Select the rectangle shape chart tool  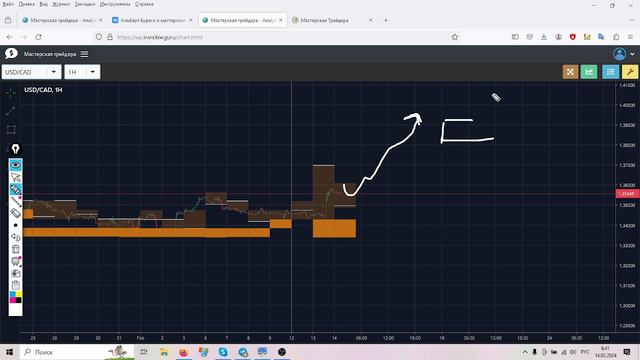pyautogui.click(x=11, y=129)
